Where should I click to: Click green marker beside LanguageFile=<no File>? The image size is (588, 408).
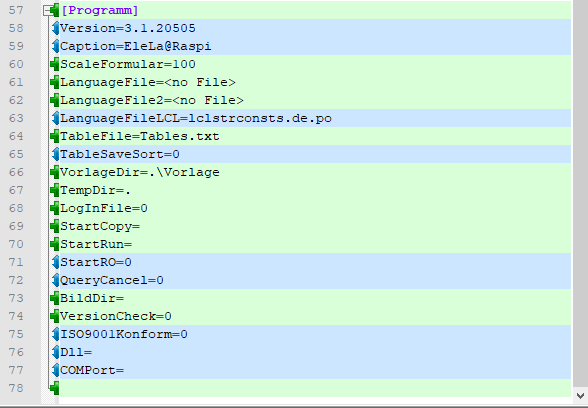pos(55,82)
